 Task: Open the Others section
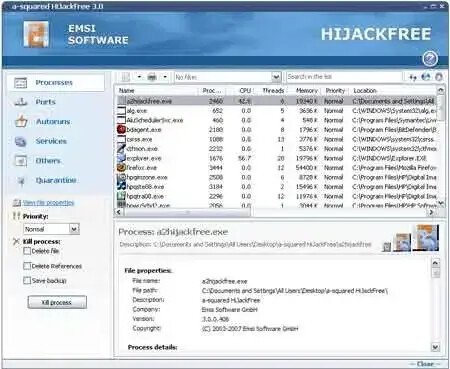point(48,161)
